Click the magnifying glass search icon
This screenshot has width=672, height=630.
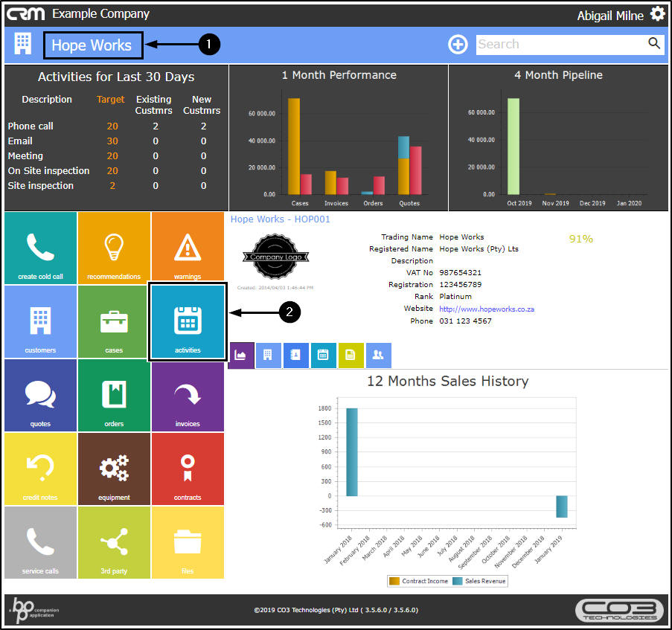point(654,43)
